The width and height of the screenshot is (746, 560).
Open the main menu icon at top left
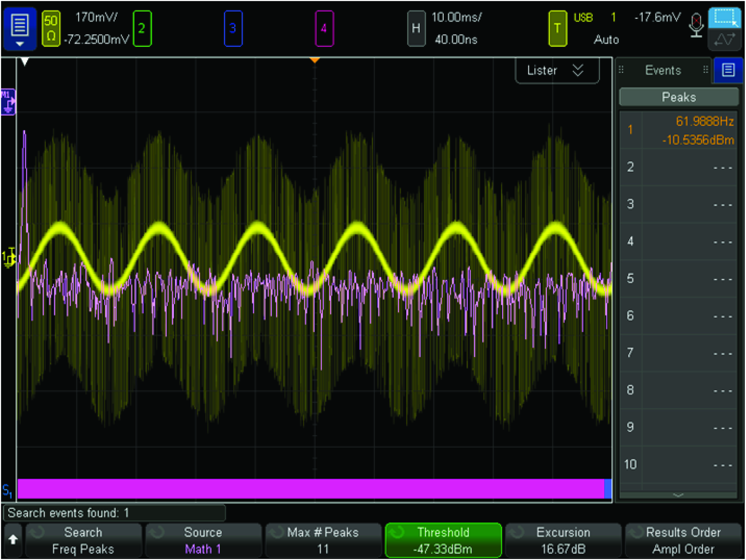[19, 28]
